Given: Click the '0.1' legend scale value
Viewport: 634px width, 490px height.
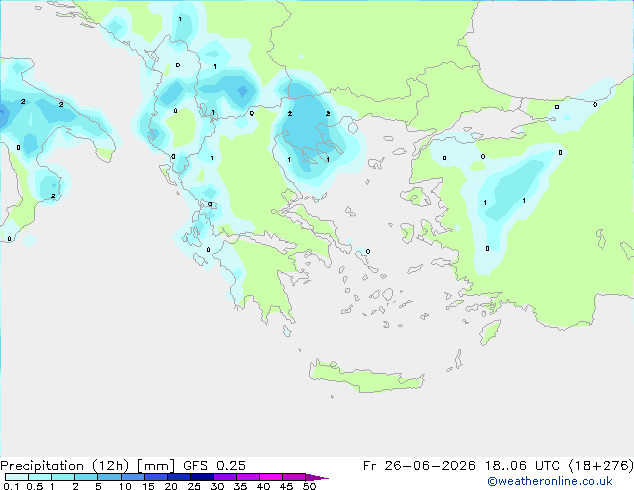Looking at the screenshot, I should (x=11, y=486).
